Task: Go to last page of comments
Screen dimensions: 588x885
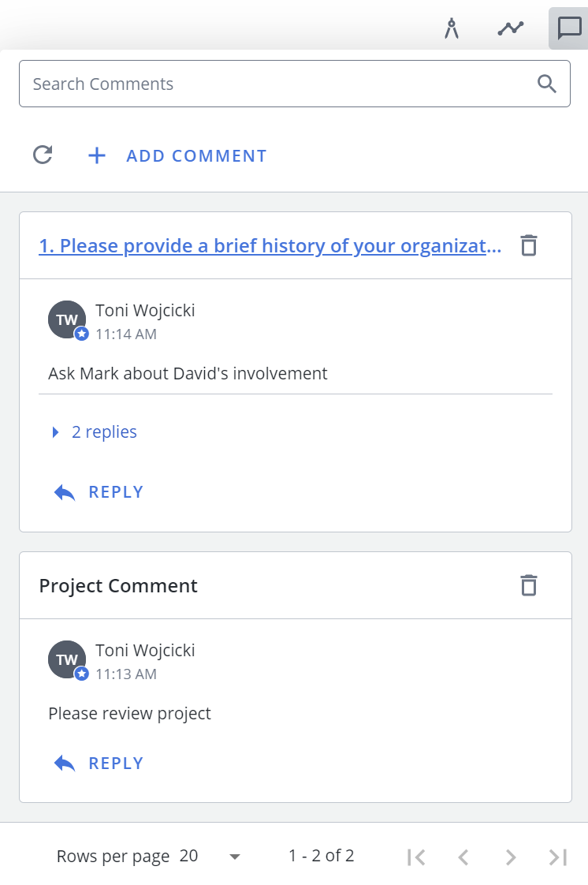Action: coord(558,857)
